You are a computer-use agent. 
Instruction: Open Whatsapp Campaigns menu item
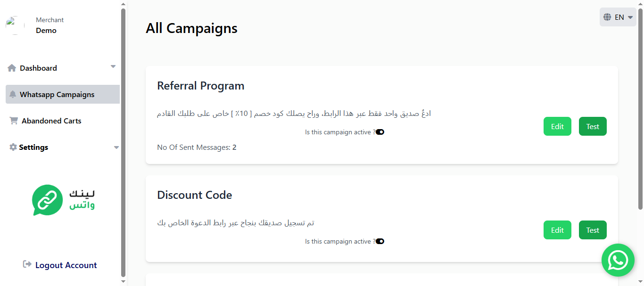[57, 94]
